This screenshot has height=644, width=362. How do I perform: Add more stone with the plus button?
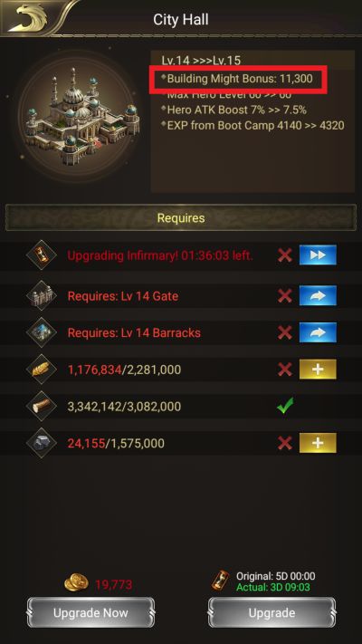pyautogui.click(x=318, y=443)
